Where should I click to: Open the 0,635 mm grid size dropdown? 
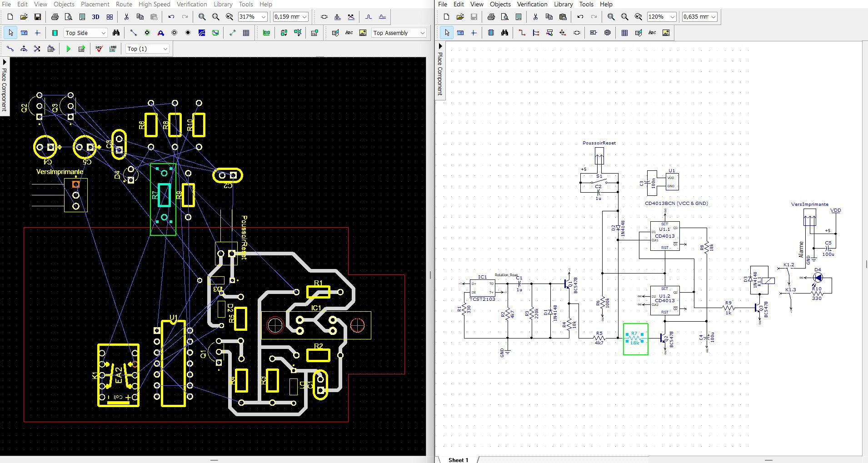pos(713,17)
